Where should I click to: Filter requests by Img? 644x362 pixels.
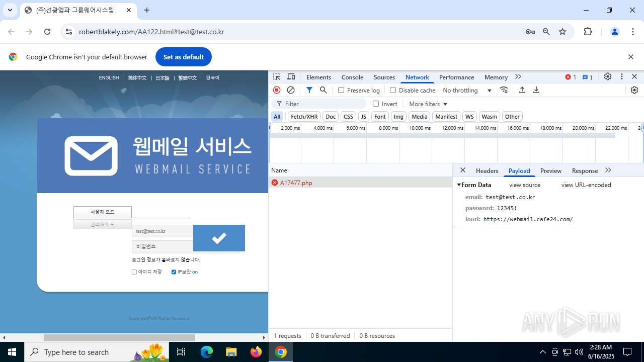click(x=398, y=116)
